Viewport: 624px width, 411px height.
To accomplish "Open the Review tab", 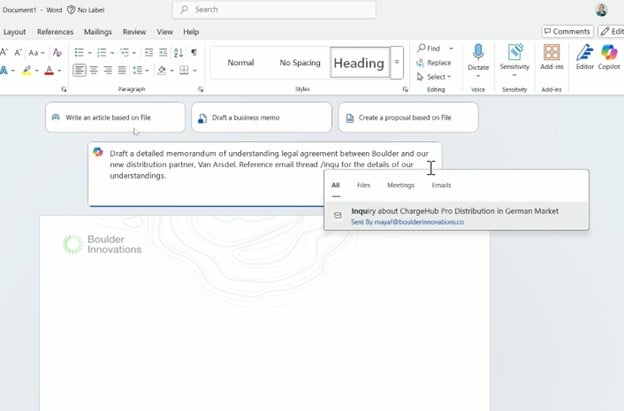I will click(134, 32).
